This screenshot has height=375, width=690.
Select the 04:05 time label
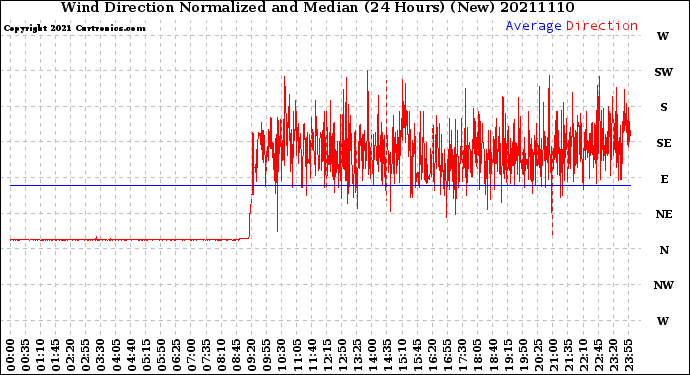pos(116,355)
